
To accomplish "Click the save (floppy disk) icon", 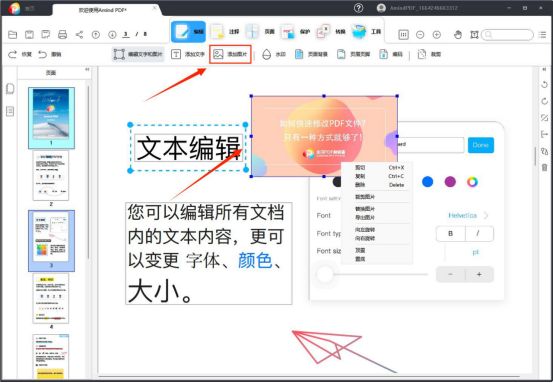I will tap(29, 35).
